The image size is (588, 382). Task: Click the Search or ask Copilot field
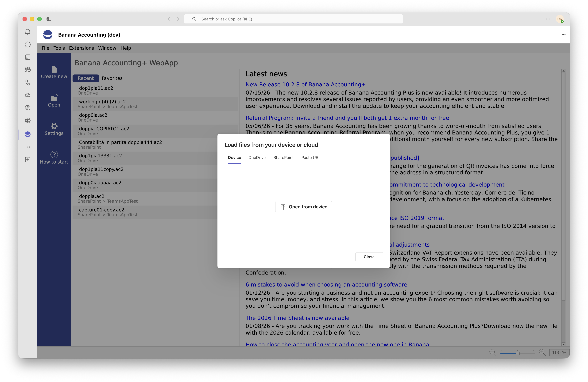click(x=293, y=19)
